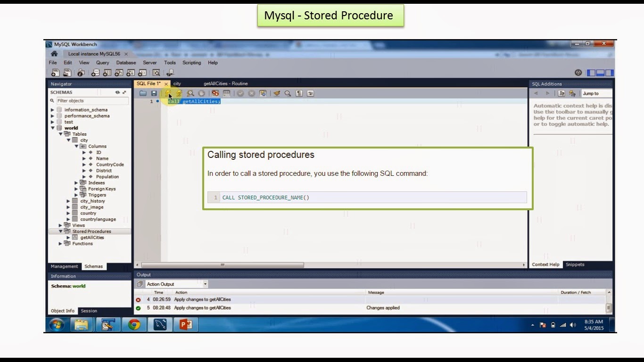The height and width of the screenshot is (362, 644).
Task: Toggle the left sidebar panel visibility
Action: 591,73
